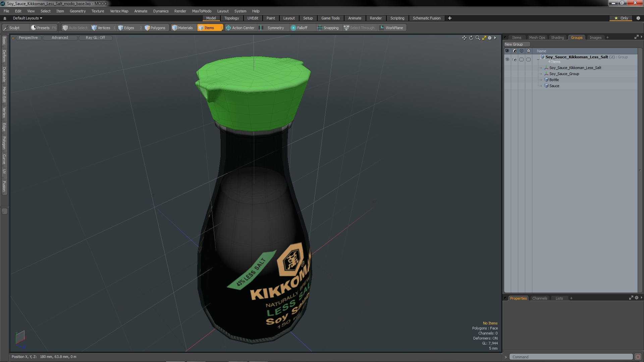Open Ray GL: Off dropdown
644x362 pixels.
point(95,38)
